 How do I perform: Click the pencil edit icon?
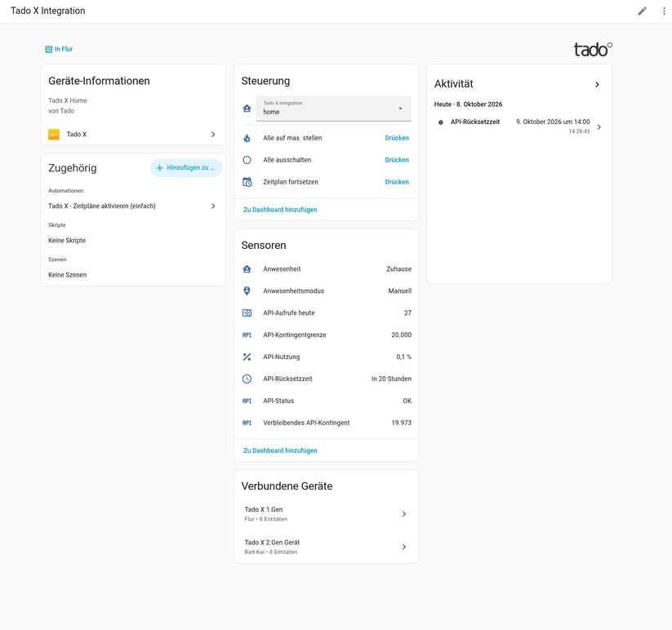642,11
